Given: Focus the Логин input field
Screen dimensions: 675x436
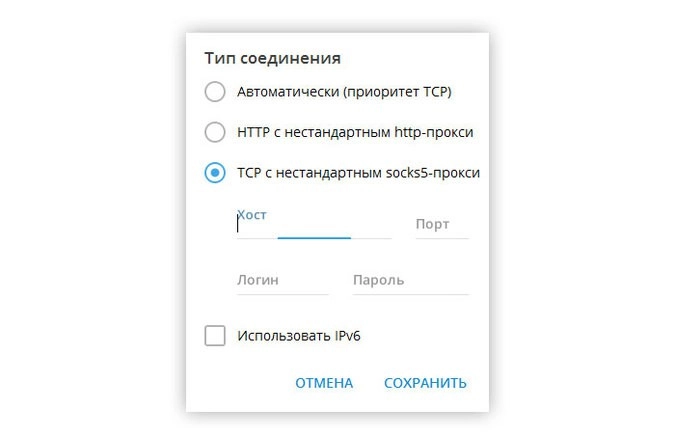Looking at the screenshot, I should (x=282, y=281).
